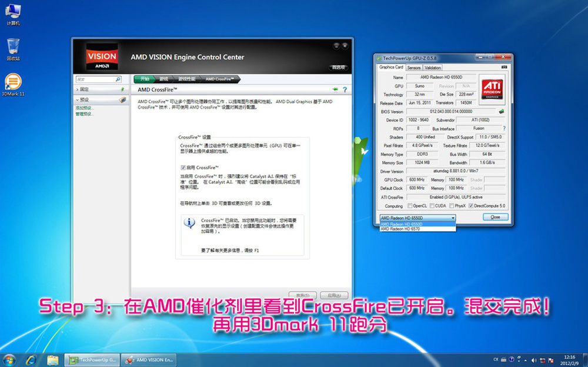This screenshot has width=588, height=367.
Task: Click the Close button in GPU-Z
Action: point(495,217)
